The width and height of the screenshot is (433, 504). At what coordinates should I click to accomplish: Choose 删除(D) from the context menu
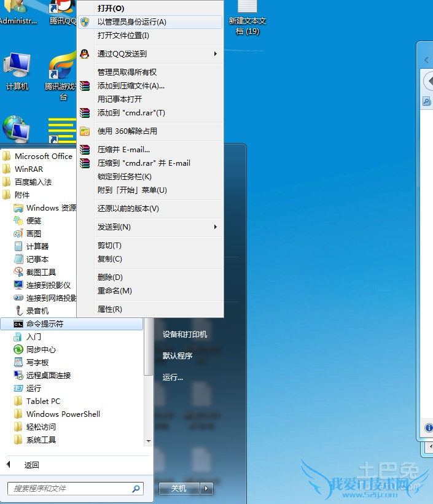[150, 277]
